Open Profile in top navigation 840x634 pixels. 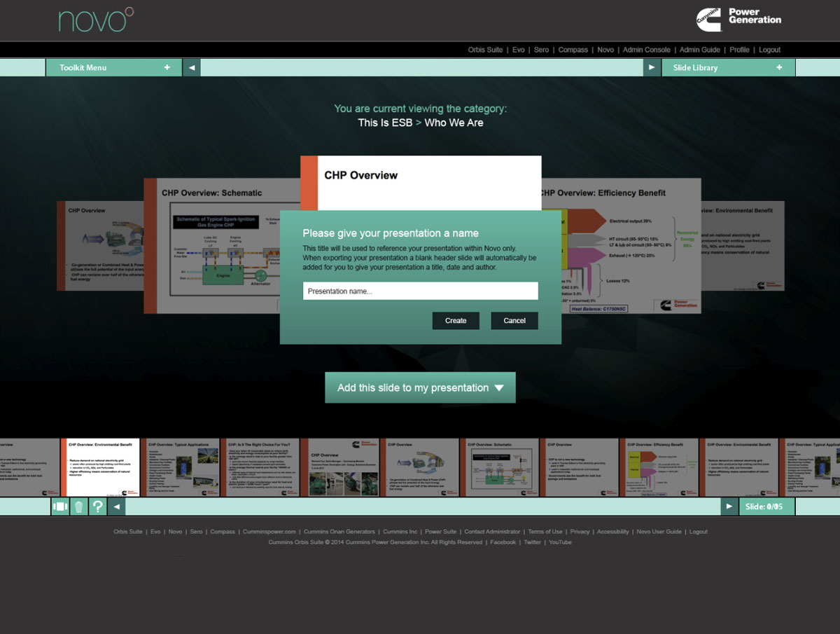click(x=740, y=50)
